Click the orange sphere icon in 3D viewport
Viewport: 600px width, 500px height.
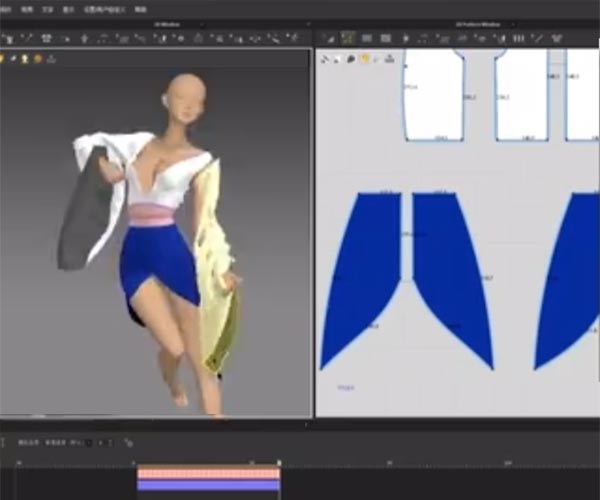tap(38, 59)
